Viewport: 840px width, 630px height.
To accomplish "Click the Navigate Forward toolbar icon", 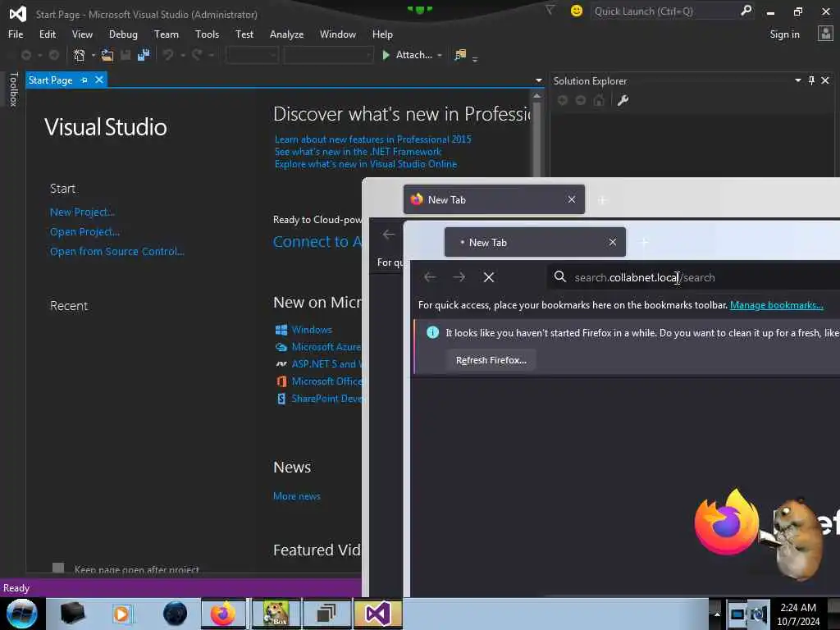I will [x=54, y=55].
